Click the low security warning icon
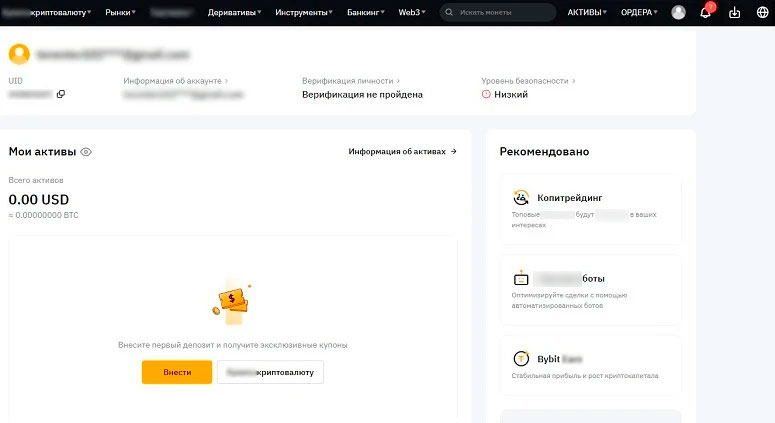775x423 pixels. pyautogui.click(x=487, y=94)
